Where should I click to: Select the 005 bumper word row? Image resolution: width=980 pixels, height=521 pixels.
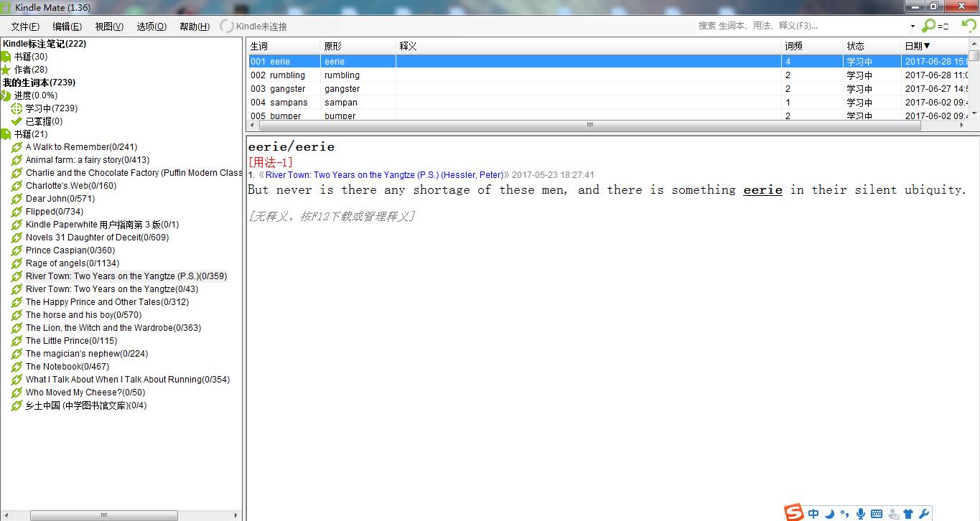coord(608,115)
